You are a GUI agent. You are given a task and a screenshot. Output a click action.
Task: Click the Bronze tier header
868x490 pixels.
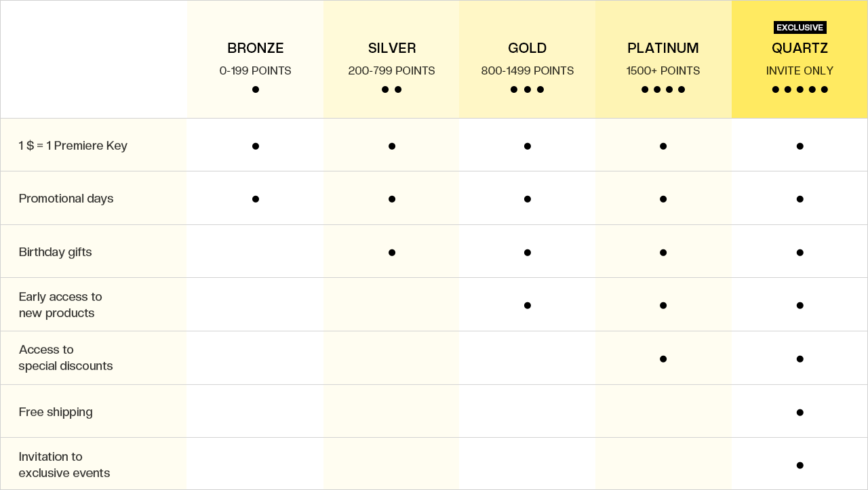(x=255, y=49)
